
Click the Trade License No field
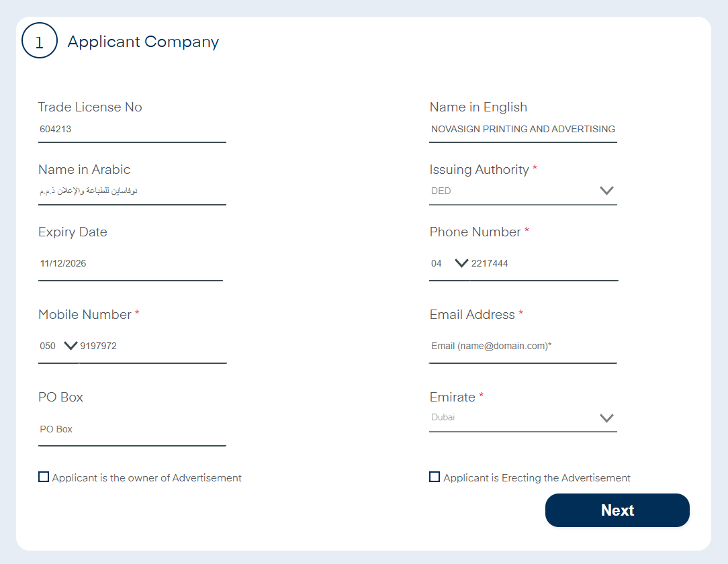pos(132,129)
